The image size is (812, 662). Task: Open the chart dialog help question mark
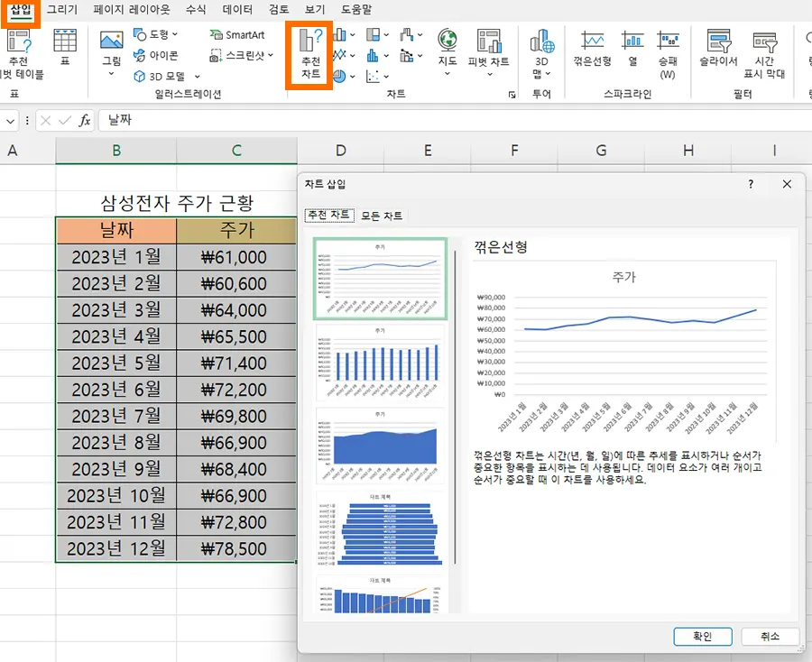click(751, 184)
